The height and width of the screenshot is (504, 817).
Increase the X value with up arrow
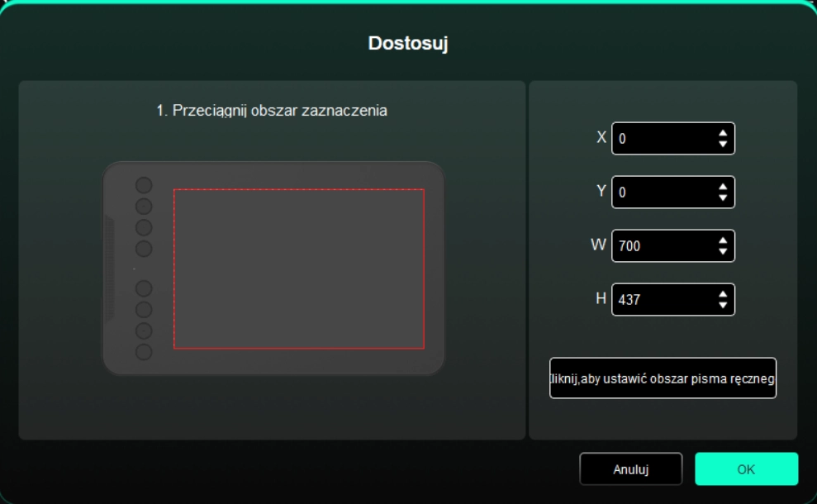723,133
